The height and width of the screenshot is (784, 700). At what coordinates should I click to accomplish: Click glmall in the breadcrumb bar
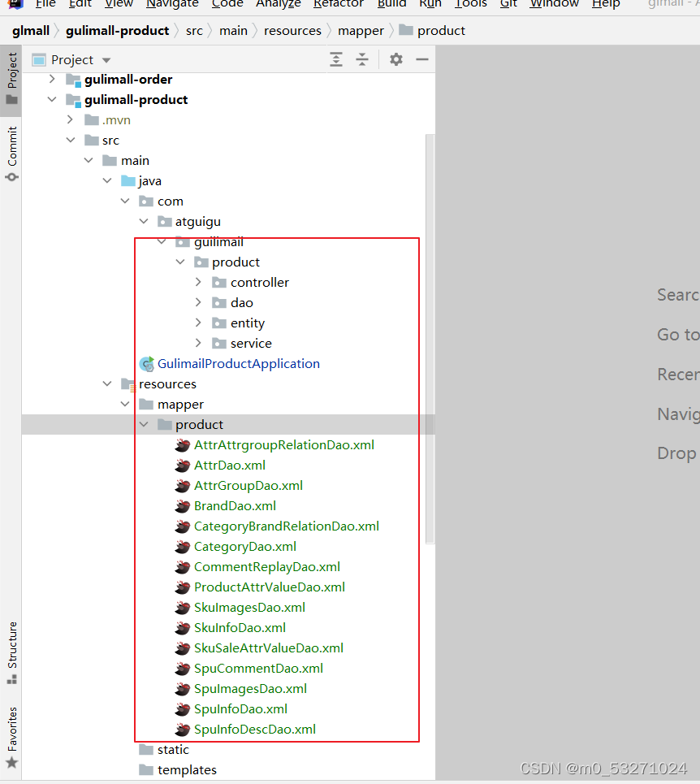tap(31, 31)
